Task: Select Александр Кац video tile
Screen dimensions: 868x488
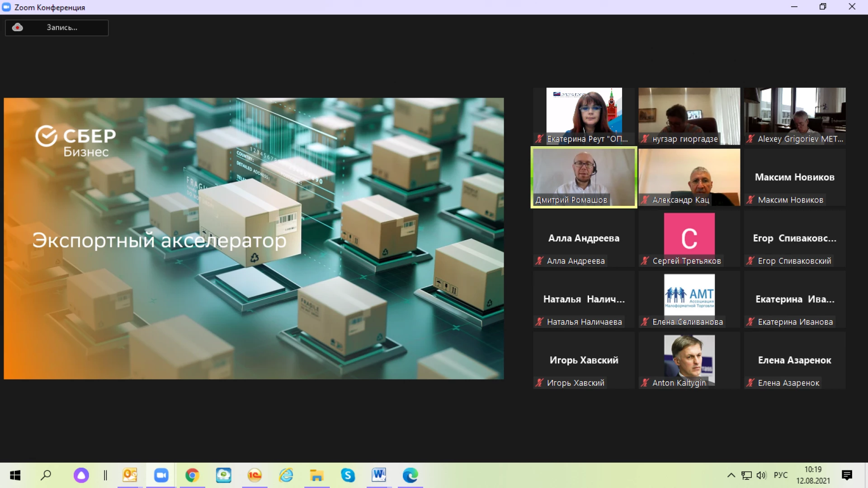Action: 689,177
